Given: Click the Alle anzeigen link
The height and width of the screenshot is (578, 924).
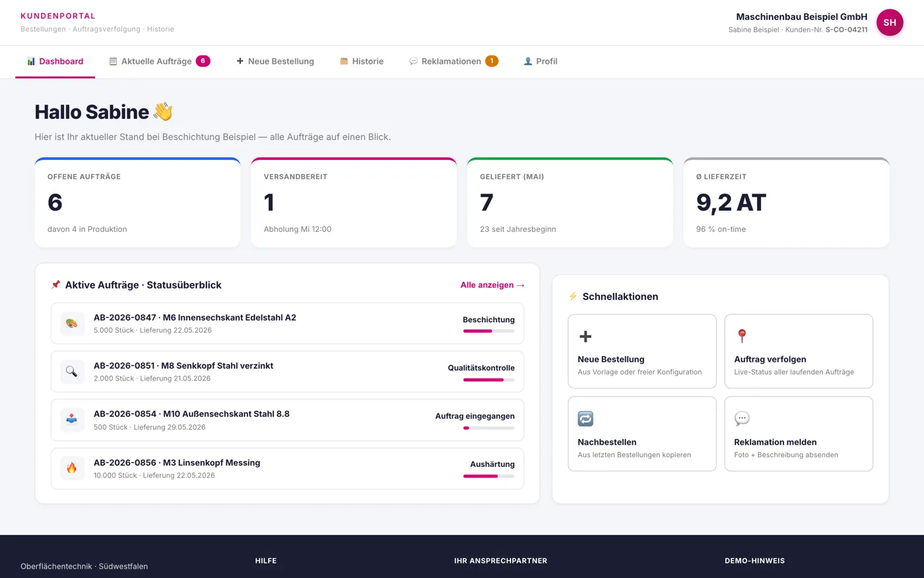Looking at the screenshot, I should point(492,285).
